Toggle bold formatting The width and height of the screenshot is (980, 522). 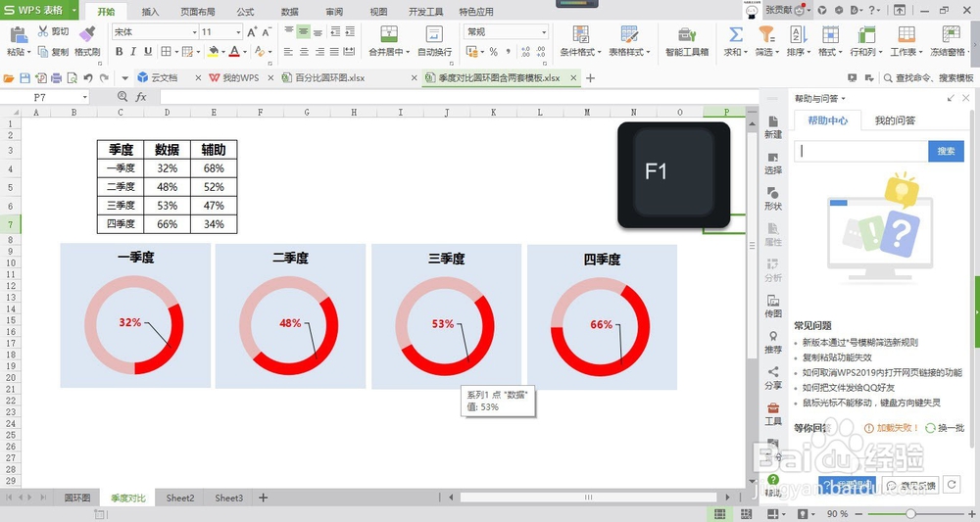(119, 52)
